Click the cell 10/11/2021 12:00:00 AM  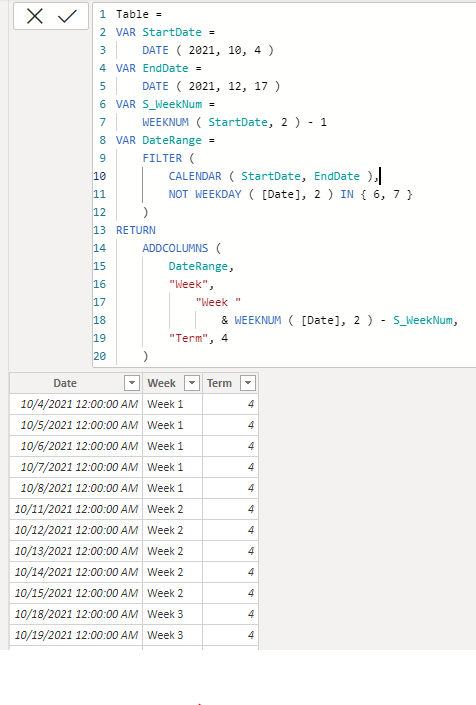76,509
